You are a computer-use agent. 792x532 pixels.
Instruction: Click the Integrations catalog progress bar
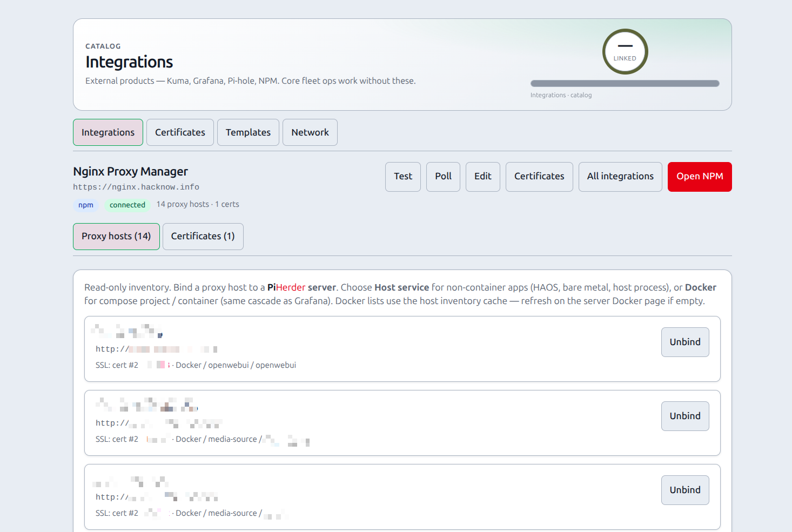click(625, 84)
